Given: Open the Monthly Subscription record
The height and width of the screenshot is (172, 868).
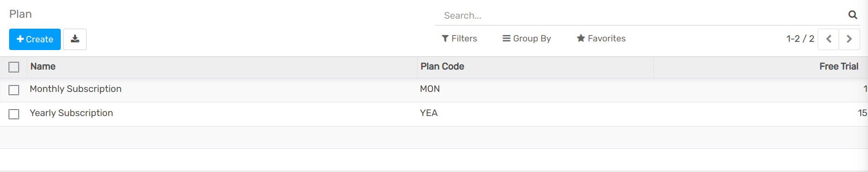Looking at the screenshot, I should pyautogui.click(x=76, y=89).
